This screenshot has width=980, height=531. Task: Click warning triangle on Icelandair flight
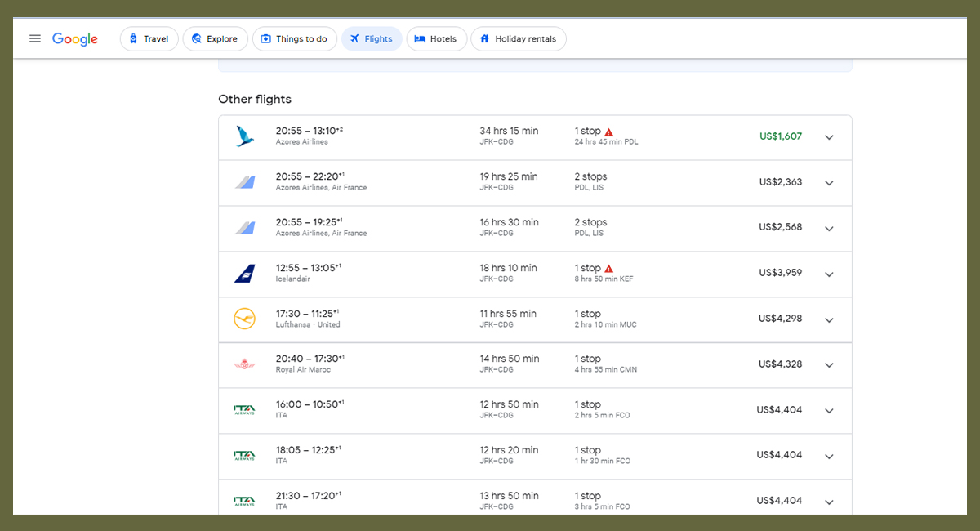click(x=609, y=269)
